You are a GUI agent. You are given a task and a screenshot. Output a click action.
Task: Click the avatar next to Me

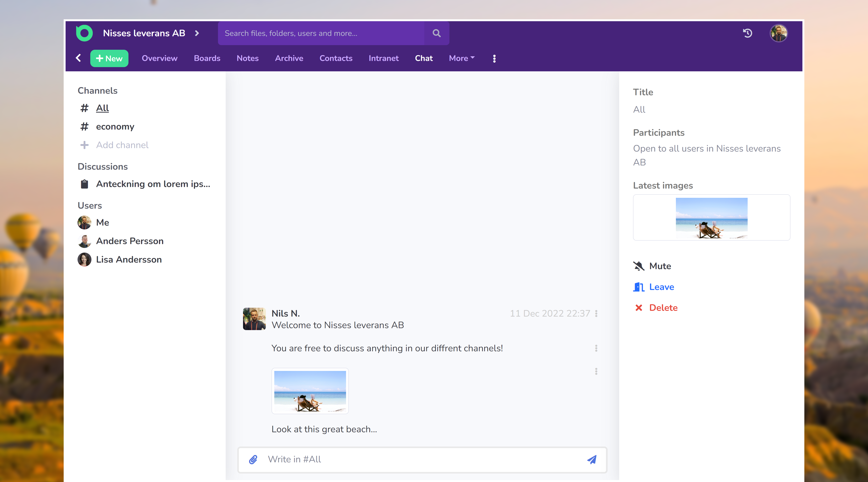[84, 222]
